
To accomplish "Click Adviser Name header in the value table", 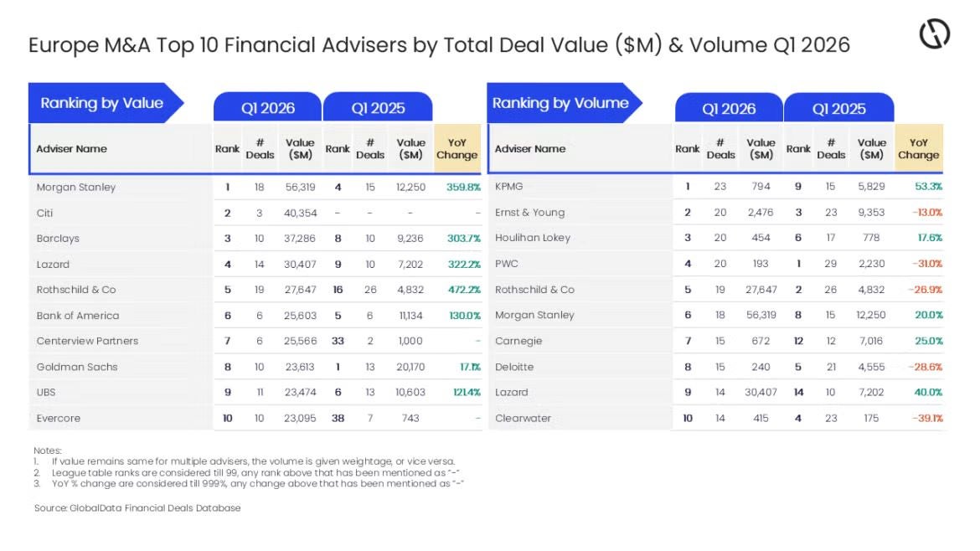I will click(72, 149).
